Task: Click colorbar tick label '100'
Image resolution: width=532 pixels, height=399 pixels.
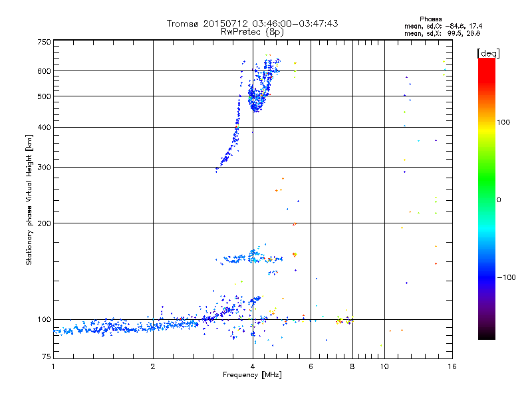Action: coord(503,122)
